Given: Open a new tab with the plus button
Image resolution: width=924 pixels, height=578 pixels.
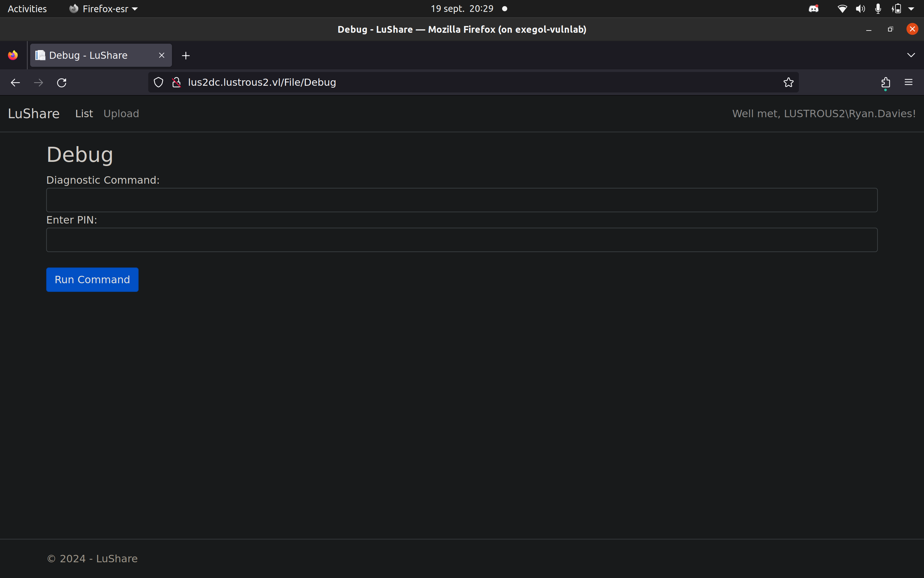Looking at the screenshot, I should pos(186,56).
